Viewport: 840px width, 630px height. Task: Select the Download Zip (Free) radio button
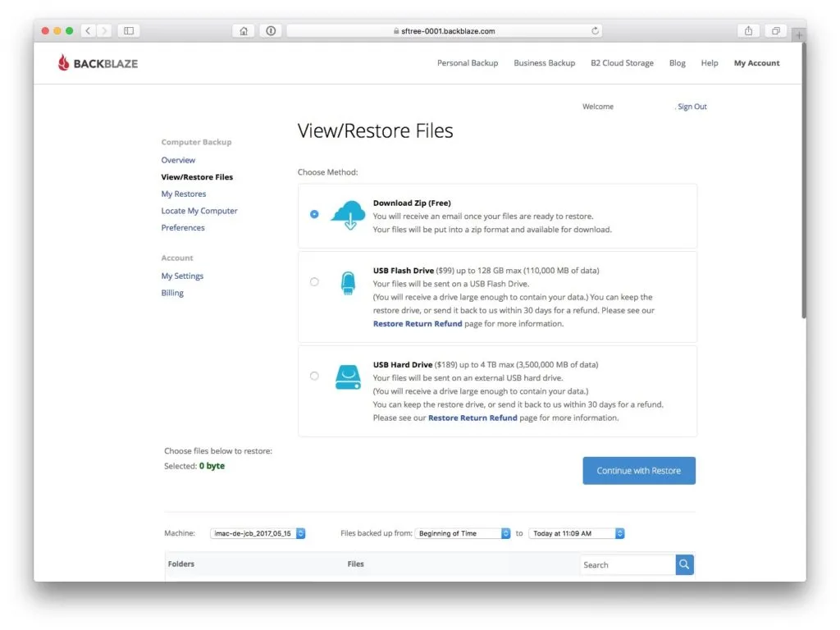[x=314, y=214]
